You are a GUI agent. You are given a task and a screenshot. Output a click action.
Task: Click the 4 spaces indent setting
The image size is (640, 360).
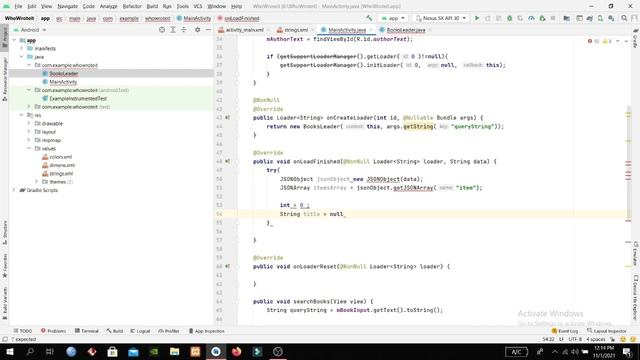tap(596, 339)
